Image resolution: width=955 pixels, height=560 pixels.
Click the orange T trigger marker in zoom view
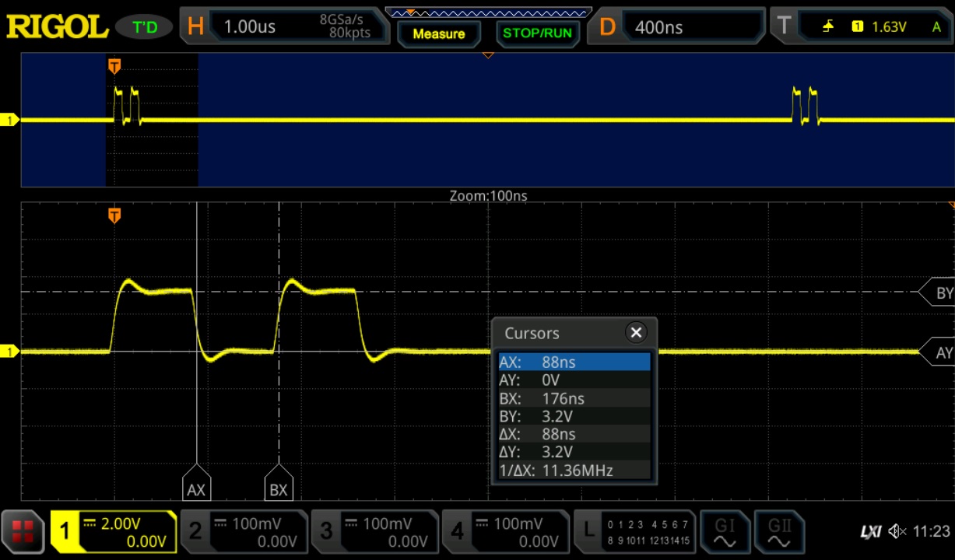(x=114, y=215)
